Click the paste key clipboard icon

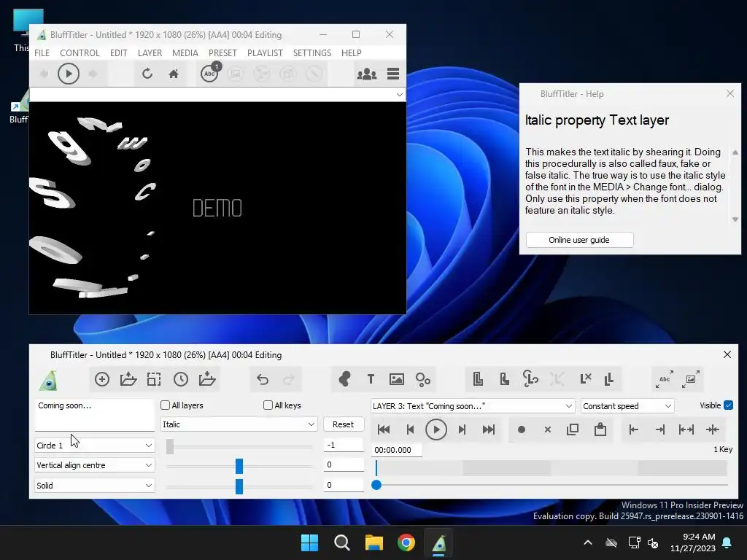click(x=600, y=429)
